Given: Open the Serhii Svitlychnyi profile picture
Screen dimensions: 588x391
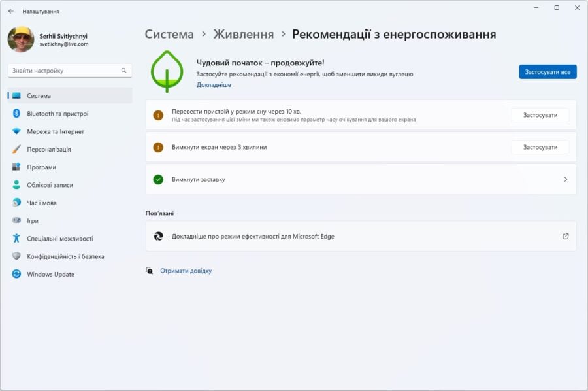Looking at the screenshot, I should click(21, 39).
